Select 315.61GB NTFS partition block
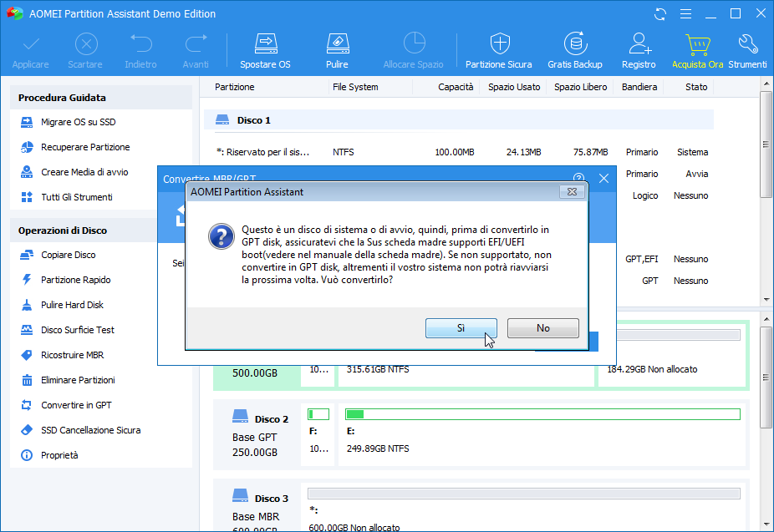The image size is (774, 532). pyautogui.click(x=466, y=375)
